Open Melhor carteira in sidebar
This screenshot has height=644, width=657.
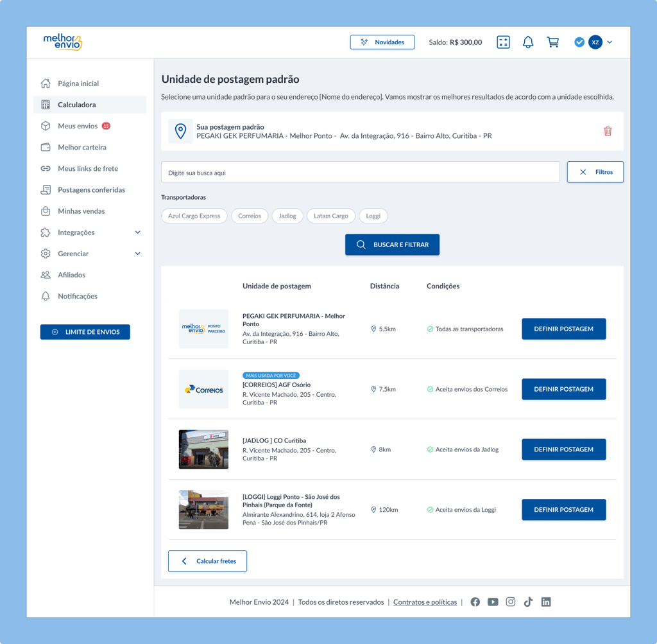coord(90,148)
